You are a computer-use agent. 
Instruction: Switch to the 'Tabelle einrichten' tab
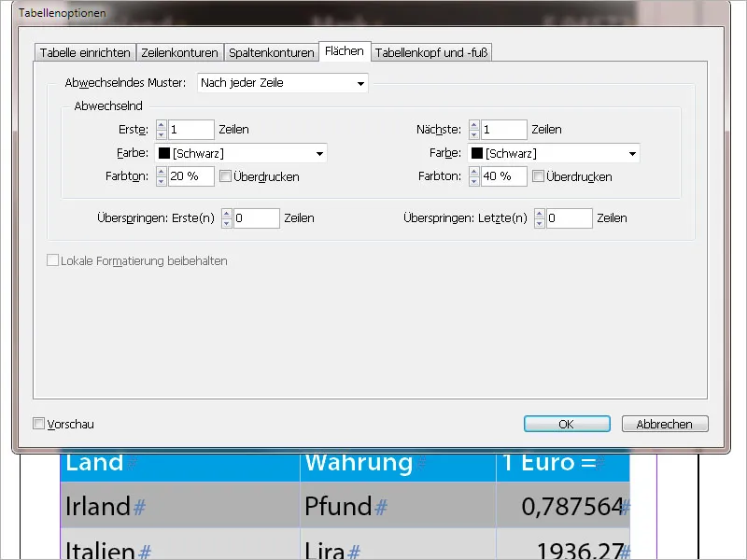coord(84,52)
